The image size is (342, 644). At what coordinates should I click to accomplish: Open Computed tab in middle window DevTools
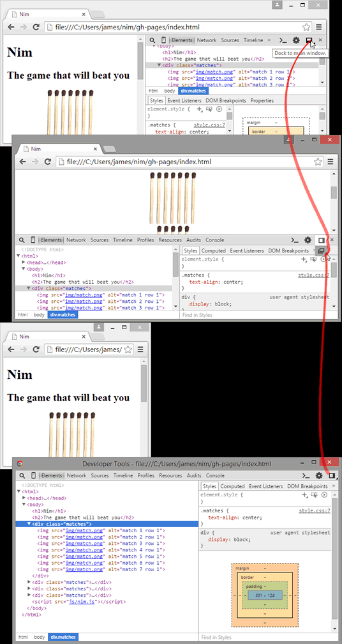[x=214, y=250]
